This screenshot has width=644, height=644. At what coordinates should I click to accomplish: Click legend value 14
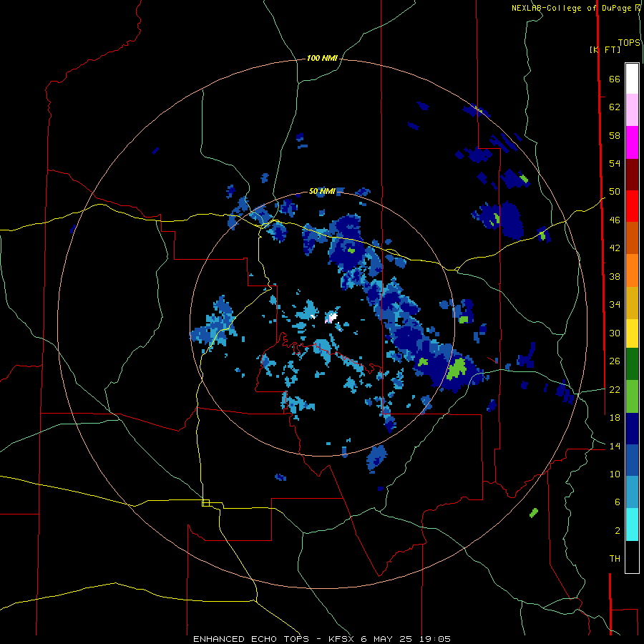(615, 446)
